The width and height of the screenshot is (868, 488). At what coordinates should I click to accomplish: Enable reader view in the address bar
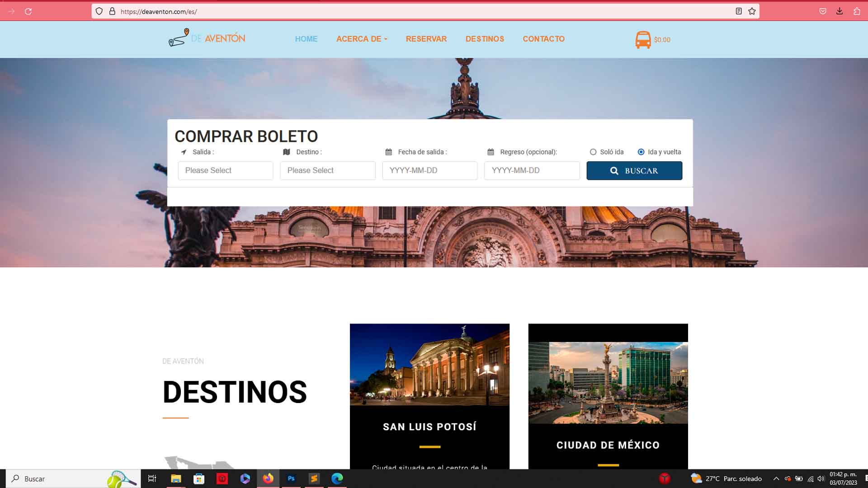point(738,11)
